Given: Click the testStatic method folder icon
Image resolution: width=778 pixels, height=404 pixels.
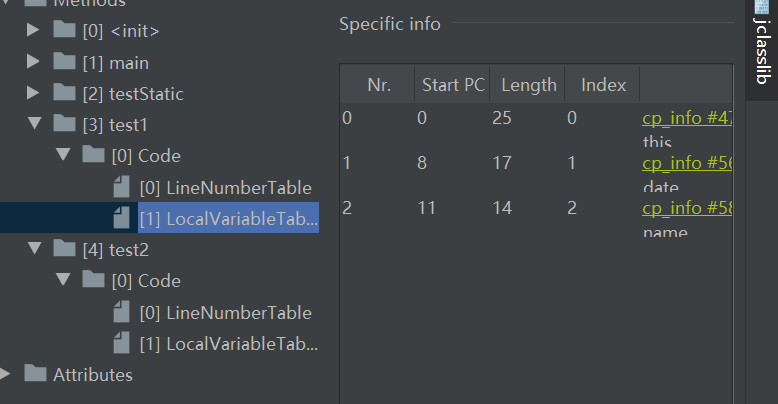Looking at the screenshot, I should (64, 93).
